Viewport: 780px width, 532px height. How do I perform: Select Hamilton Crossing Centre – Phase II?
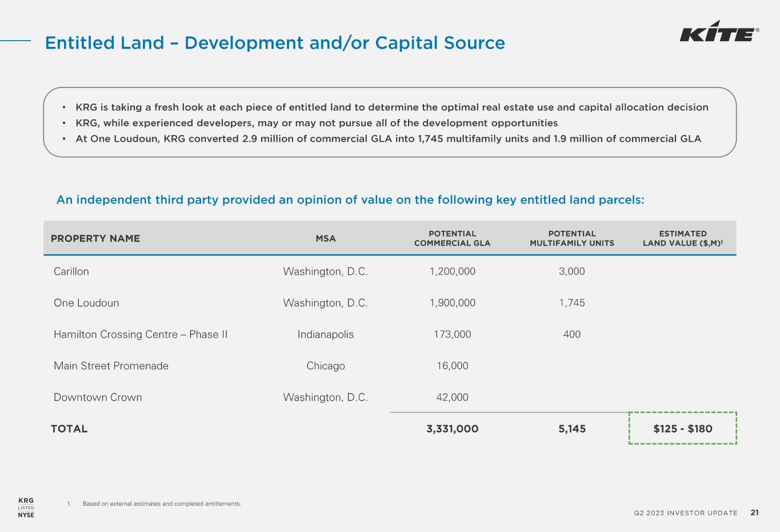pyautogui.click(x=141, y=334)
